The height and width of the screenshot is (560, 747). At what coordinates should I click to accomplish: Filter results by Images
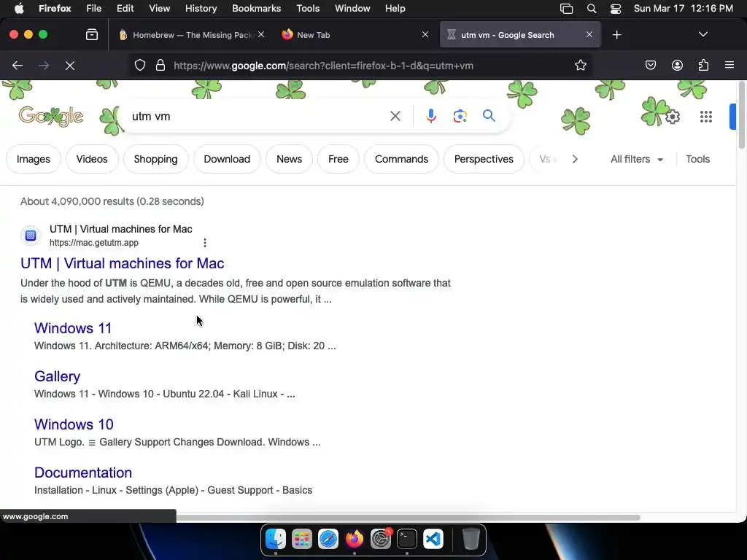click(34, 159)
